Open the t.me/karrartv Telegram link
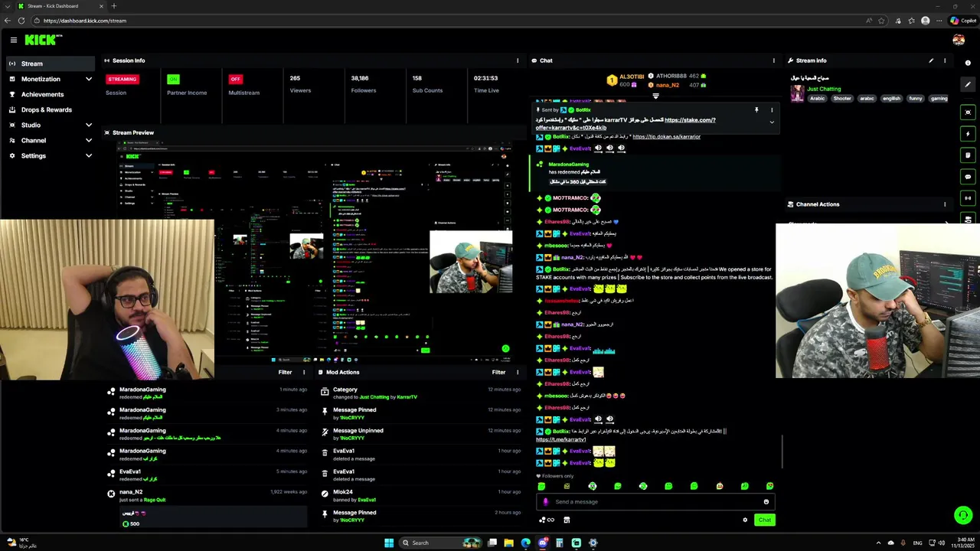 pyautogui.click(x=561, y=440)
